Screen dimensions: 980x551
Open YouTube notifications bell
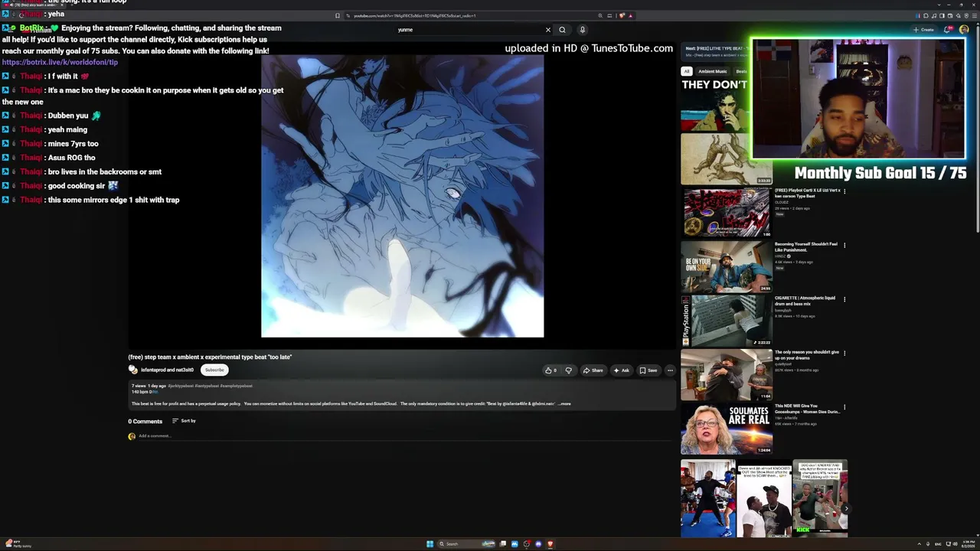[948, 30]
